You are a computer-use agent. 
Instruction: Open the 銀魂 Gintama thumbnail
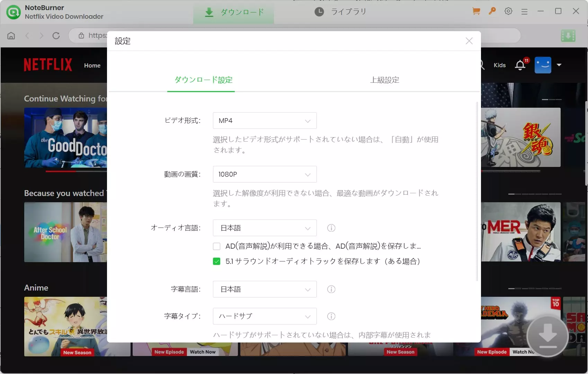pos(521,137)
